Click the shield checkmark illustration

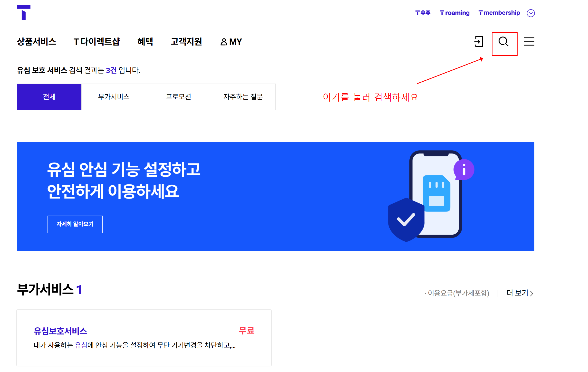point(406,220)
